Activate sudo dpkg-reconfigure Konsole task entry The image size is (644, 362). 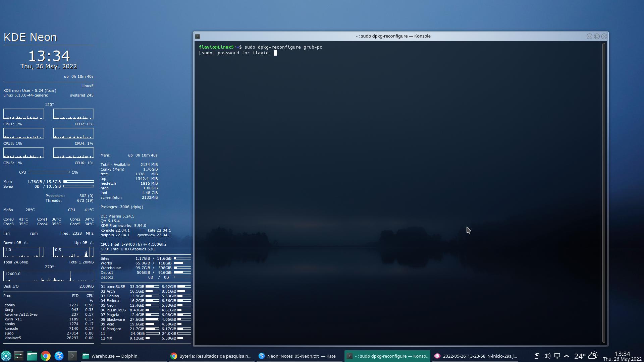point(387,356)
